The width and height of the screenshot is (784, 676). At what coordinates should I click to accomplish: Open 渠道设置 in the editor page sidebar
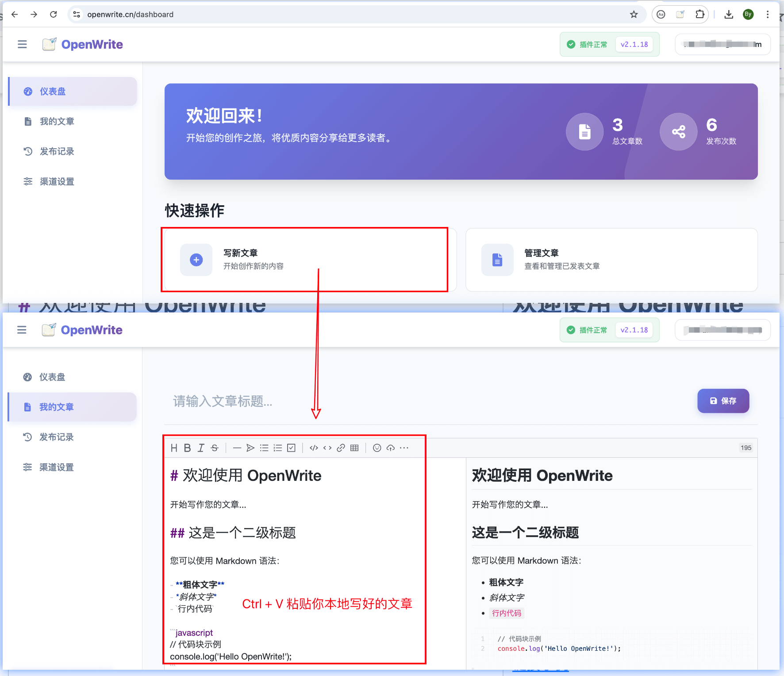pos(72,467)
